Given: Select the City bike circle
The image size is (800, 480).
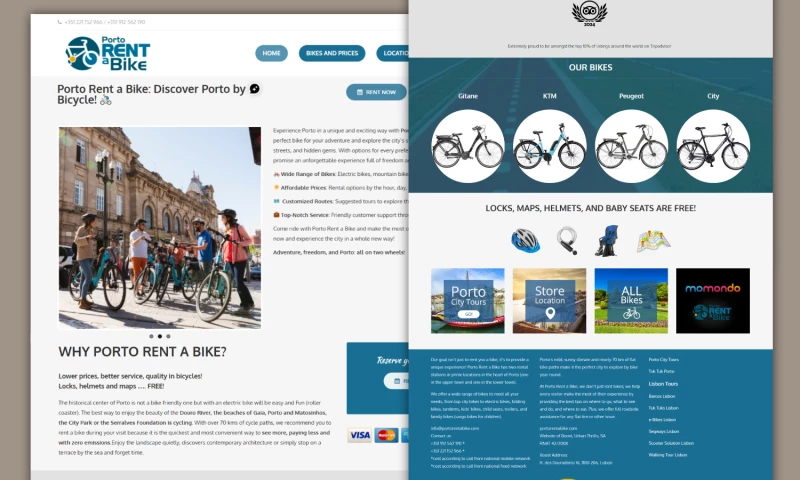Looking at the screenshot, I should coord(713,146).
